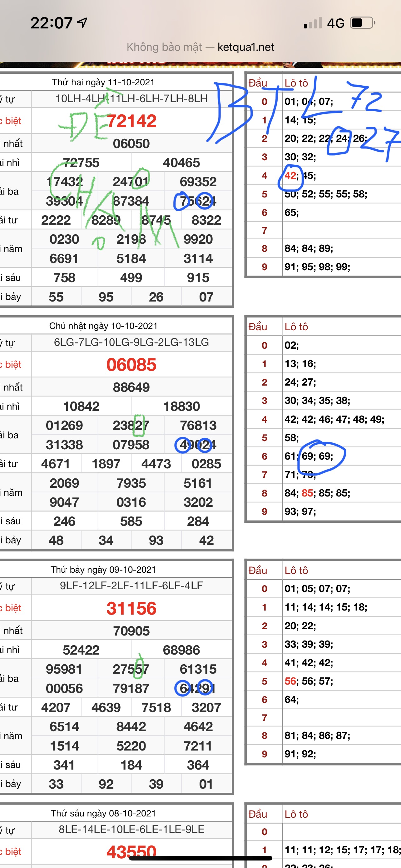Viewport: 401px width, 868px height.
Task: Tap the Thứ hai ngày 11-10-2021 header
Action: click(x=103, y=82)
